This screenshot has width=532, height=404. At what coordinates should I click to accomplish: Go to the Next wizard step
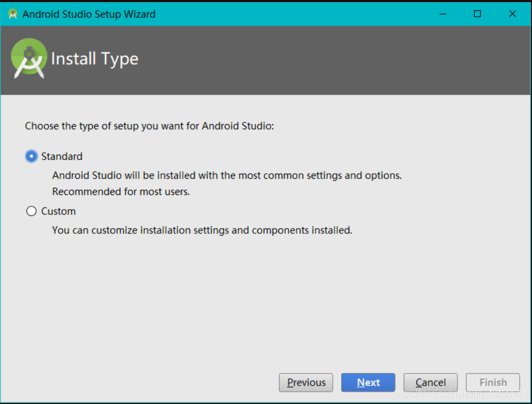pos(368,382)
